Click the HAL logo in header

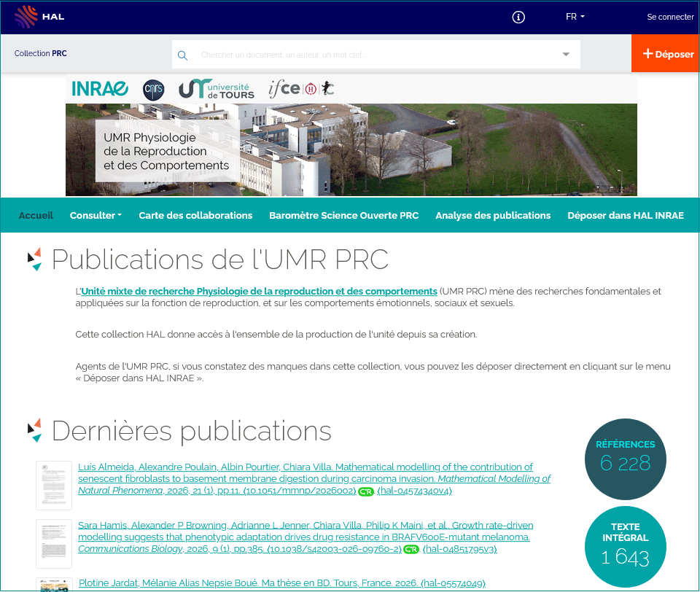[39, 16]
